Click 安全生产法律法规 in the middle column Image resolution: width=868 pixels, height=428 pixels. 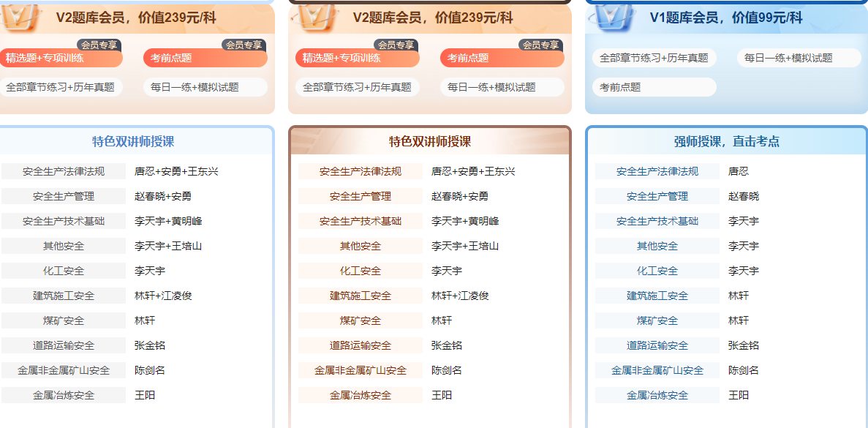[x=360, y=172]
